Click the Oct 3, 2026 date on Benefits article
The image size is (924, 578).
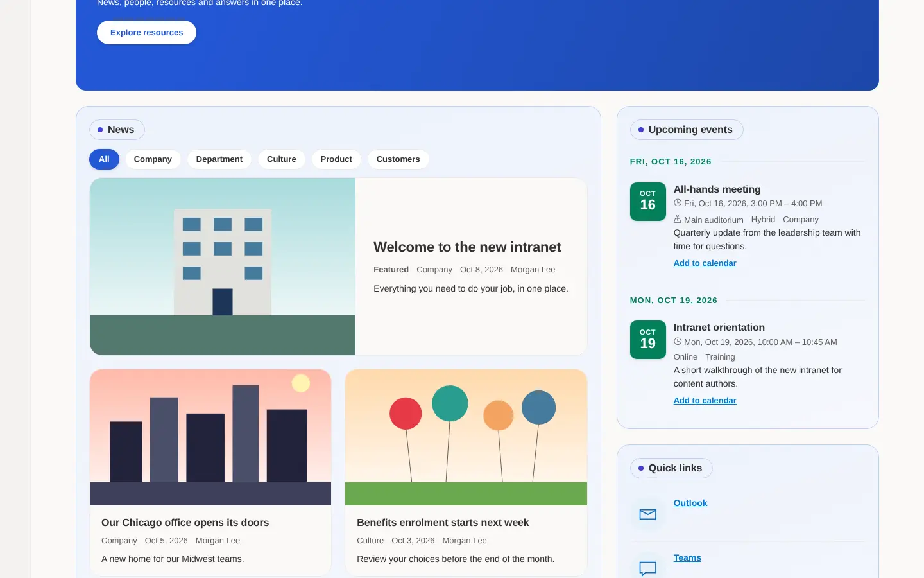413,541
